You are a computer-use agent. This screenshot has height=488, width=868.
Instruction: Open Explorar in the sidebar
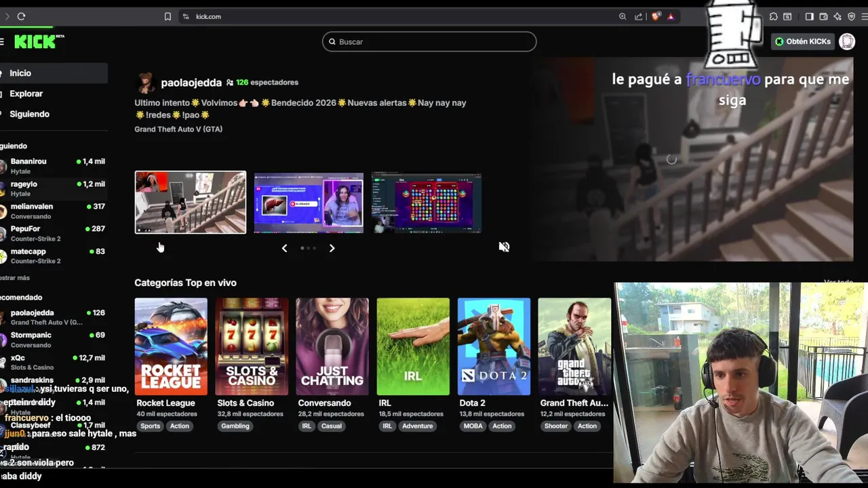[54, 94]
